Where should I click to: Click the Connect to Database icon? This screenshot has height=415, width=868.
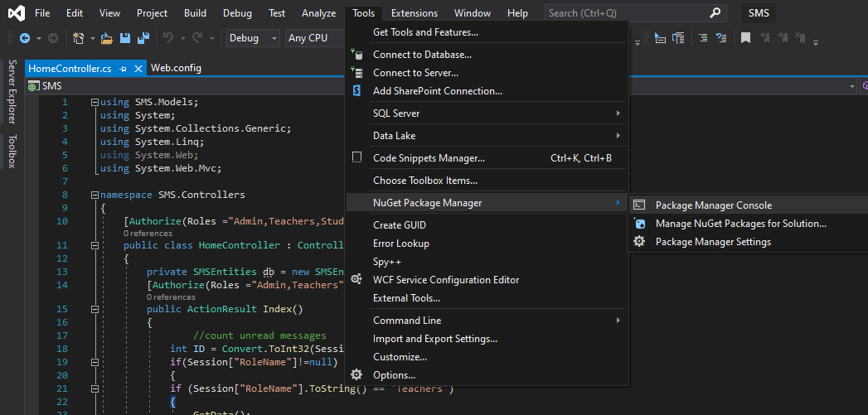(x=357, y=54)
